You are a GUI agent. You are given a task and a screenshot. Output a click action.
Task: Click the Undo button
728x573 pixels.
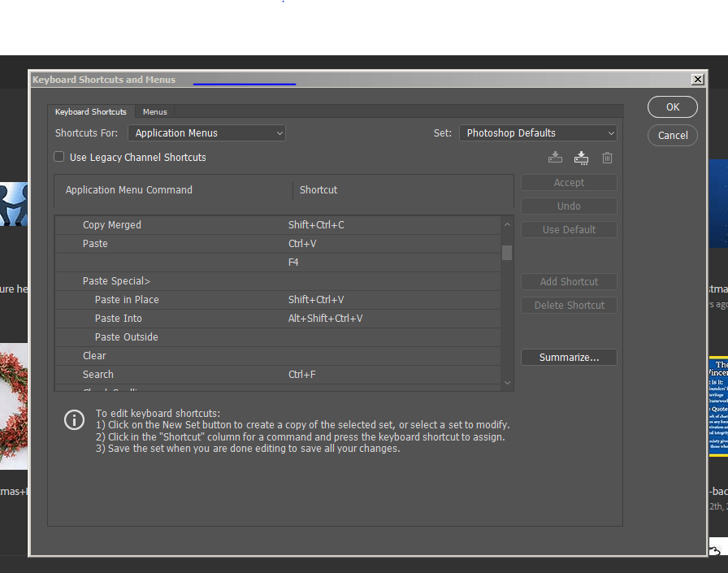tap(568, 206)
